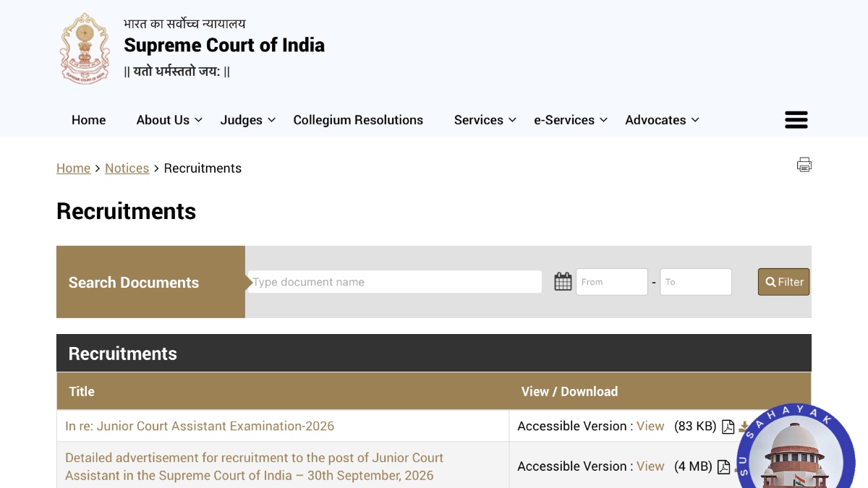Expand the Judges dropdown menu
This screenshot has height=488, width=868.
tap(248, 120)
